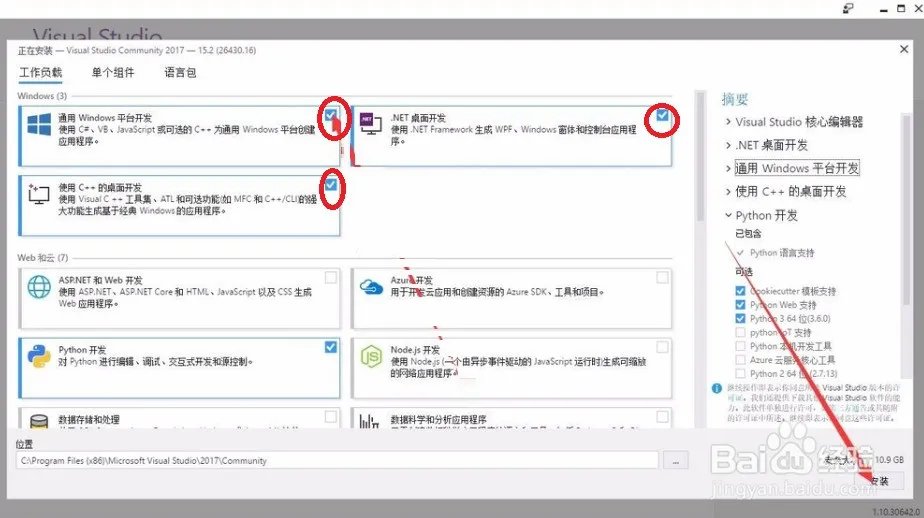Select the Node.js 开发 card title
The height and width of the screenshot is (518, 924).
click(415, 350)
